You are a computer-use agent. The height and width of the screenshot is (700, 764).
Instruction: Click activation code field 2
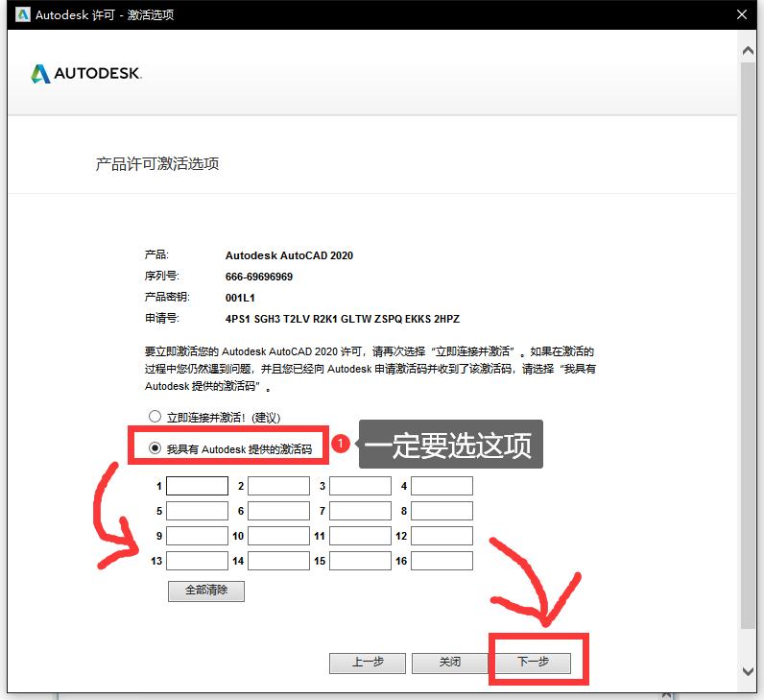click(278, 486)
